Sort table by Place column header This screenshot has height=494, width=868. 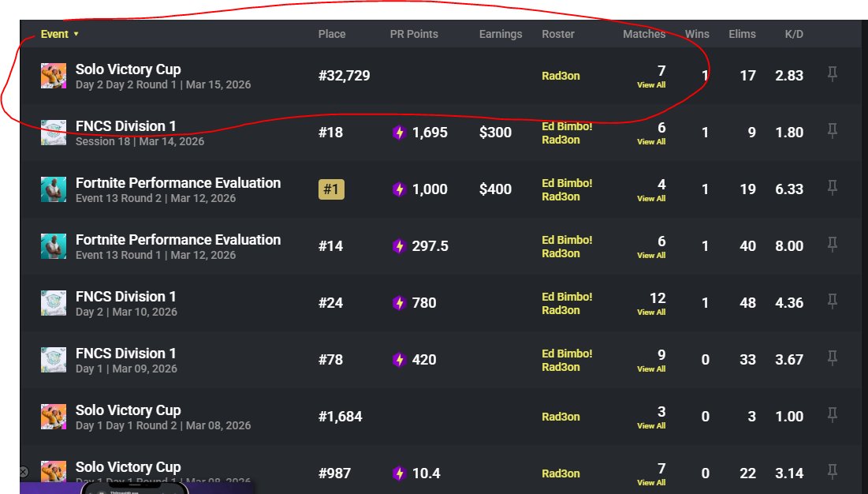(332, 34)
